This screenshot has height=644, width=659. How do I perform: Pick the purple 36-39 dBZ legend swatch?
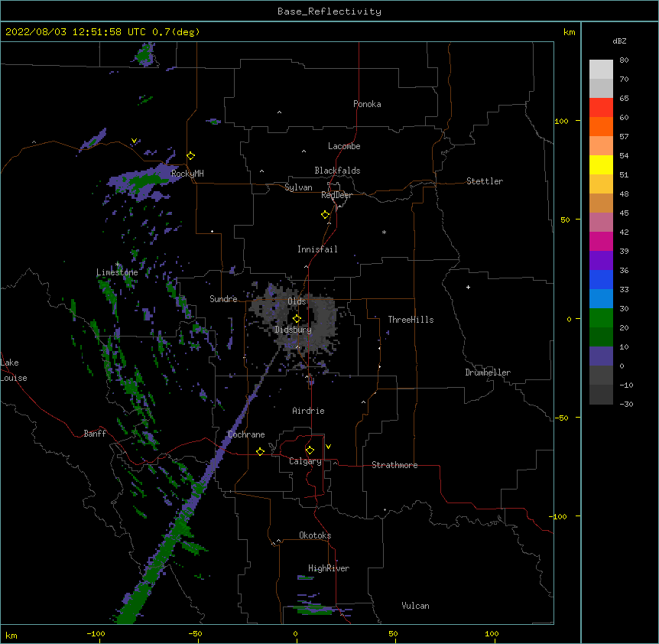601,260
